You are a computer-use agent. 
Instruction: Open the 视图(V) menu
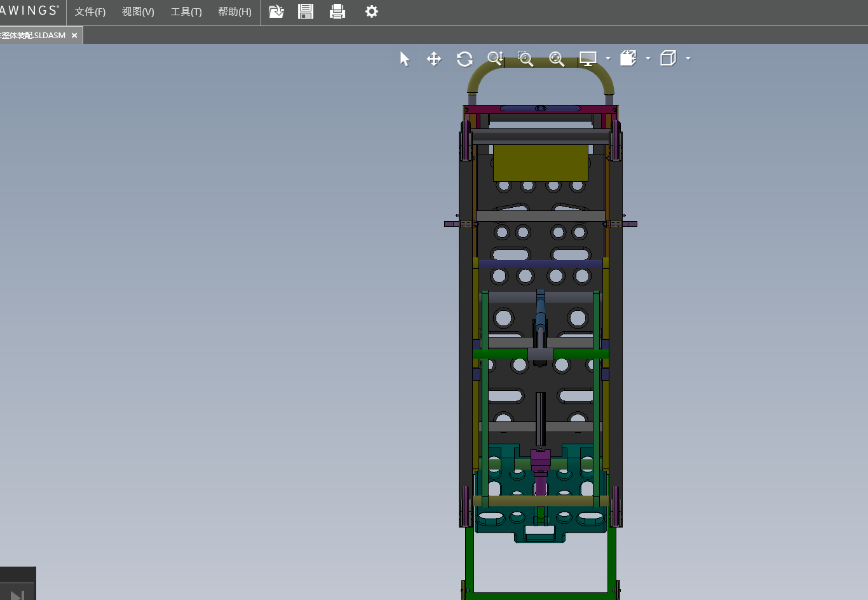[138, 12]
